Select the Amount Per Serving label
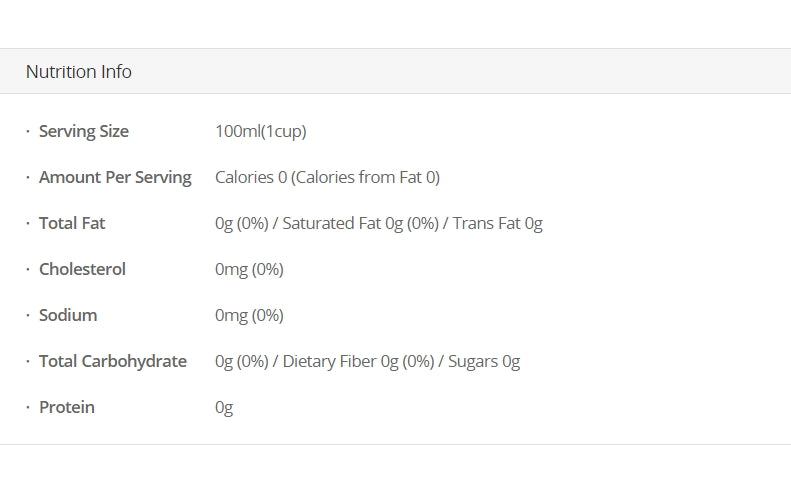Image resolution: width=791 pixels, height=493 pixels. [115, 177]
